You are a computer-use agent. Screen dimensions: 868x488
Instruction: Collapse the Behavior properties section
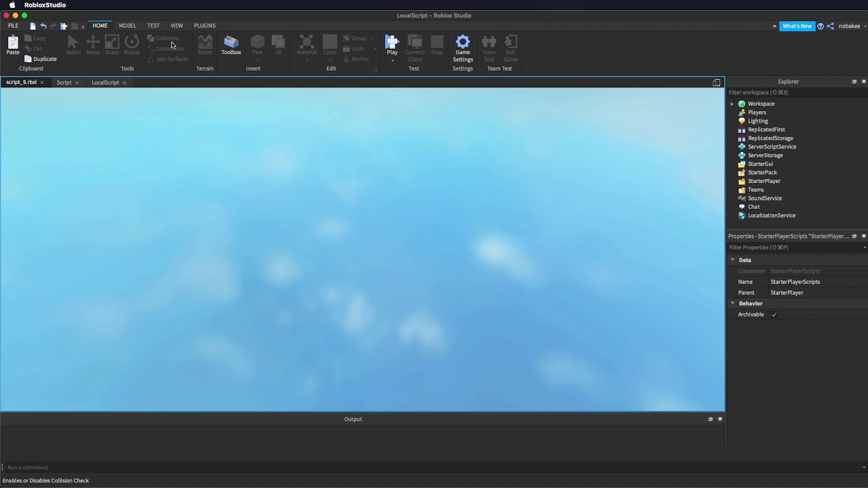(732, 303)
